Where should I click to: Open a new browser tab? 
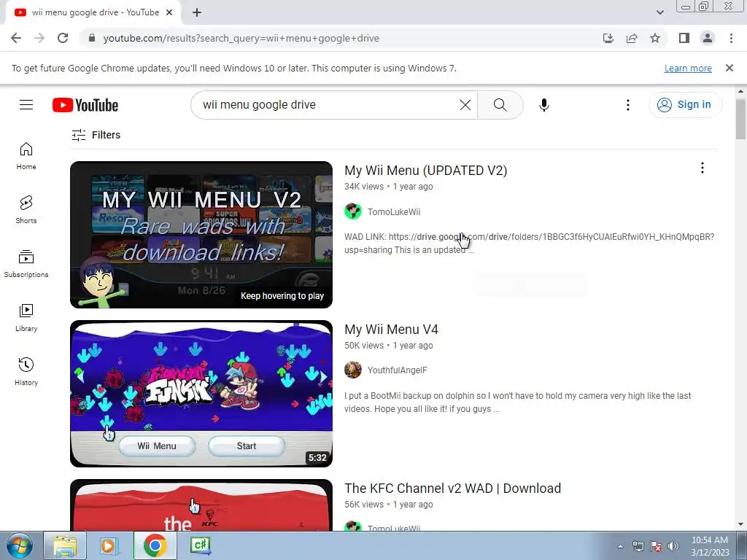[x=197, y=12]
